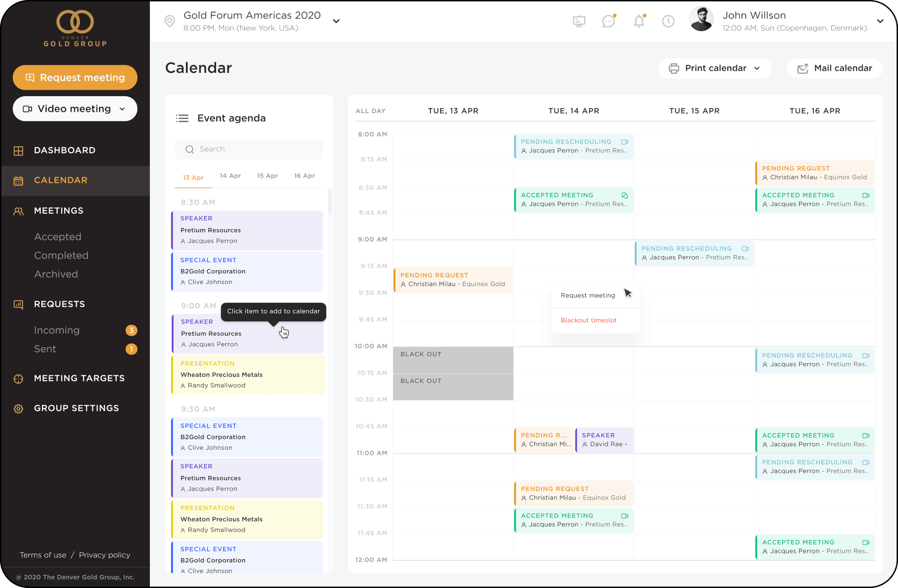Click the agenda Search input field
Screen dimensions: 898x588
coord(249,149)
